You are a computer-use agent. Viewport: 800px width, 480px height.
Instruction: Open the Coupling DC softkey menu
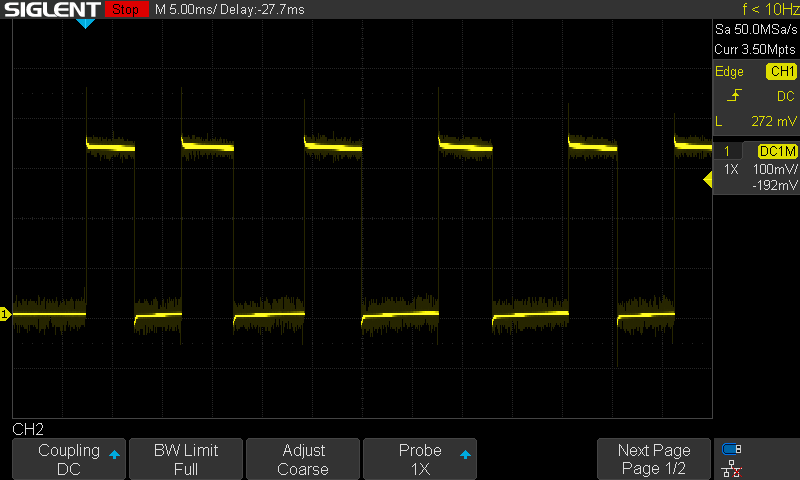pos(69,459)
